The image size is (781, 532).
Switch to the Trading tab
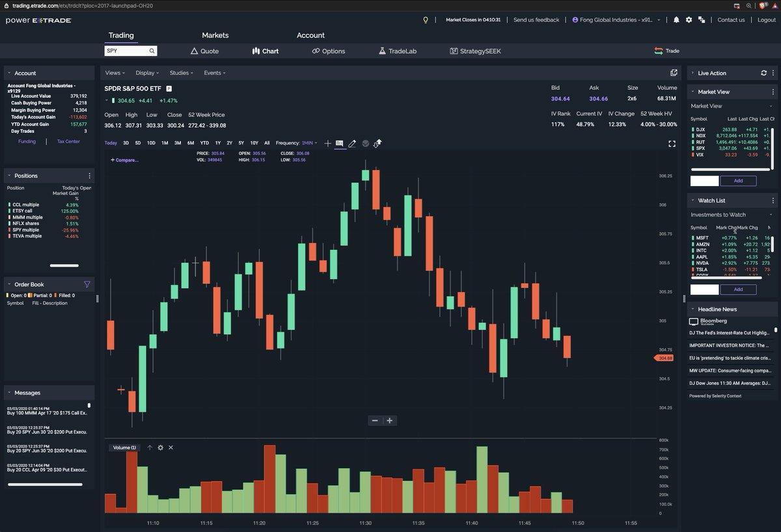(121, 35)
